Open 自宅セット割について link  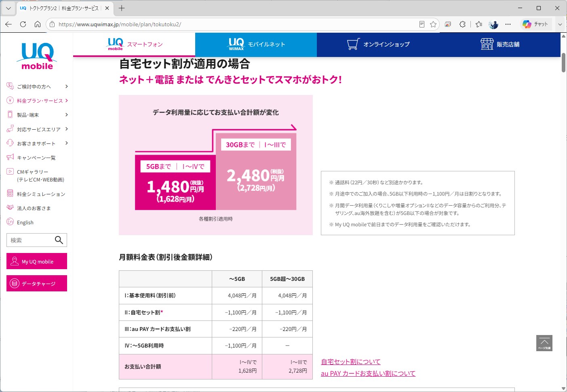pyautogui.click(x=351, y=362)
